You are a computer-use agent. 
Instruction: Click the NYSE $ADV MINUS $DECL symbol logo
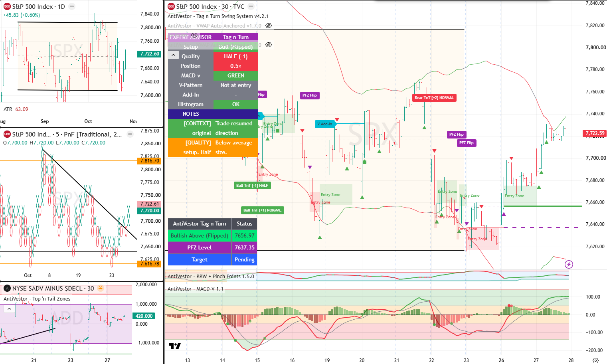[x=7, y=288]
